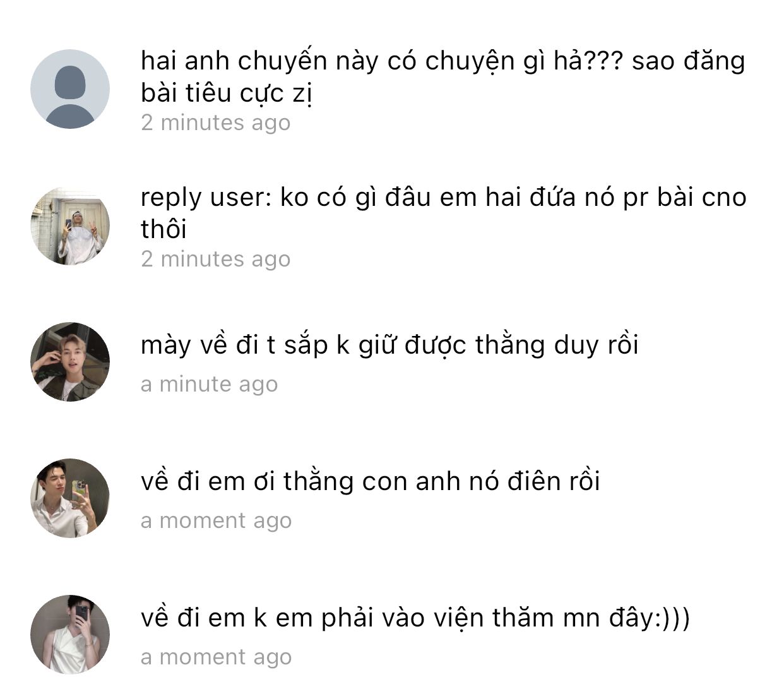Tap the words 'bài tiêu cực zị'

227,93
